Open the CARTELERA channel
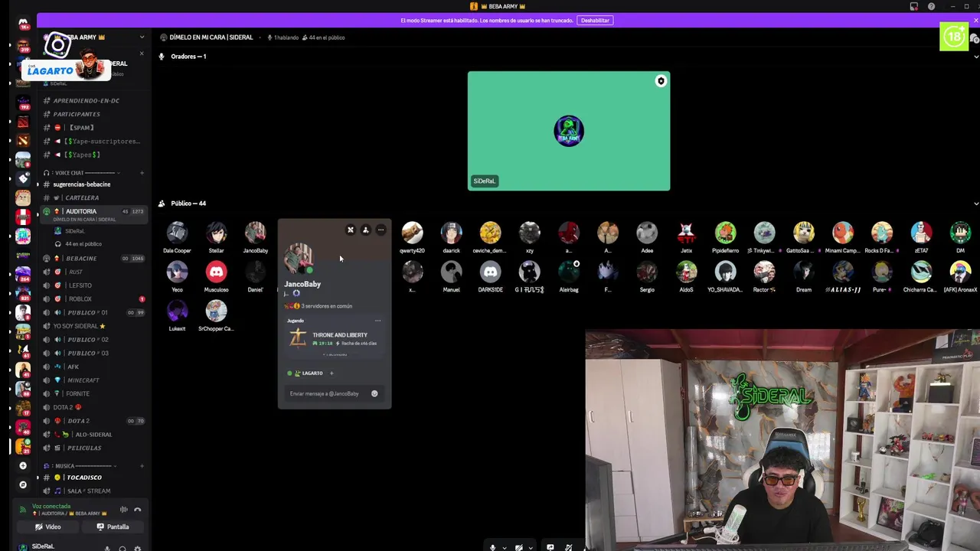Viewport: 980px width, 551px height. coord(82,197)
